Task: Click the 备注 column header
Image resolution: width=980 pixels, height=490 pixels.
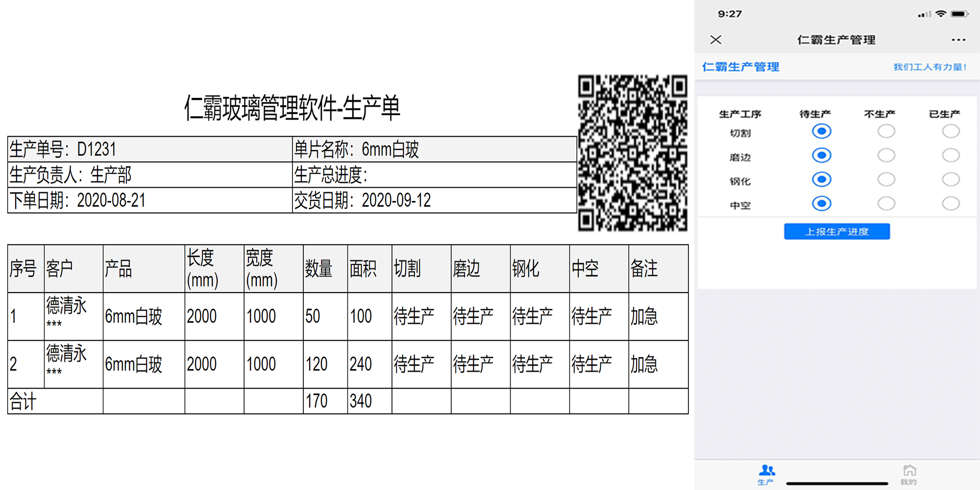Action: coord(659,269)
